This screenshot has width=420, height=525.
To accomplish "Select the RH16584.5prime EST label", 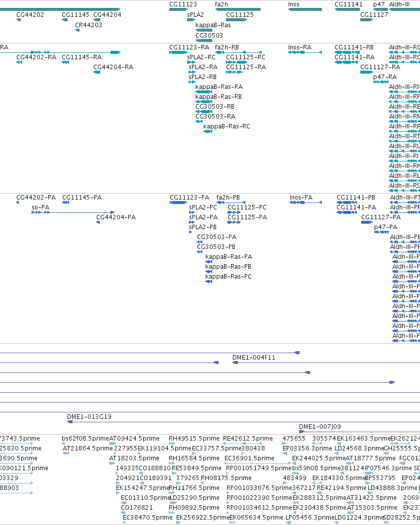I will click(x=194, y=458).
